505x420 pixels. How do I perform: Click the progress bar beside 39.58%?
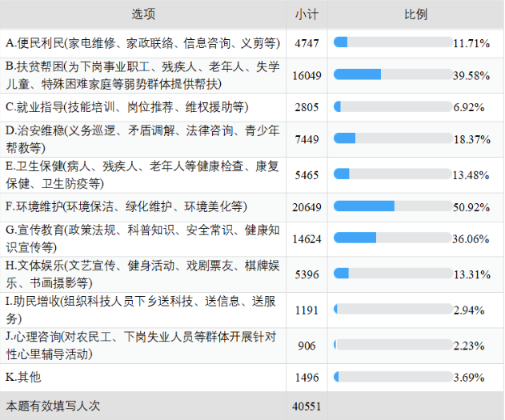392,74
